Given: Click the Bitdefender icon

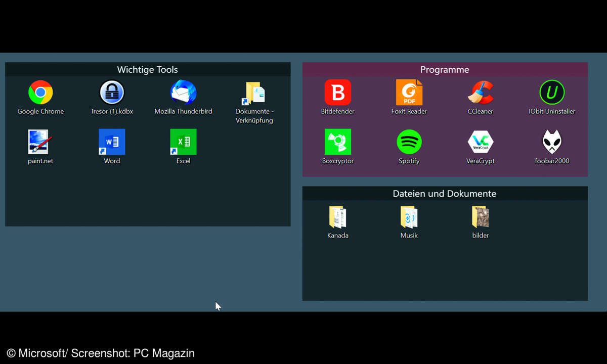Looking at the screenshot, I should (338, 93).
